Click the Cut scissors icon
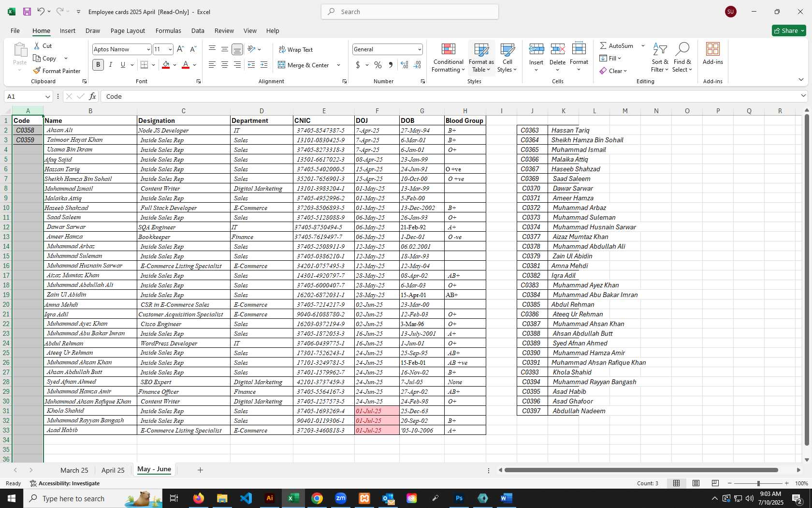Screen dimensions: 812x508 coord(37,45)
